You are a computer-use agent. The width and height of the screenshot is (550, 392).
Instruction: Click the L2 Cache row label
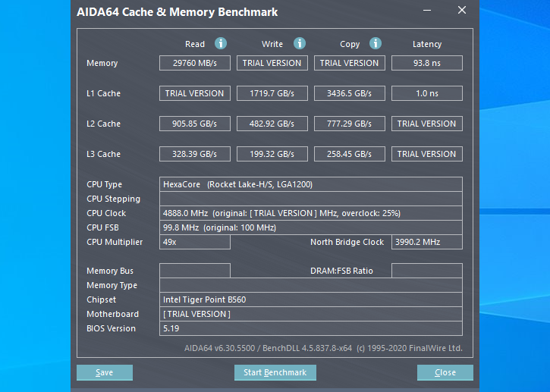[103, 124]
